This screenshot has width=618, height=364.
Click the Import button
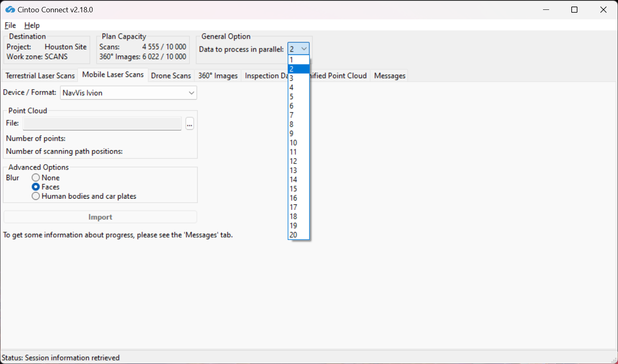point(100,217)
